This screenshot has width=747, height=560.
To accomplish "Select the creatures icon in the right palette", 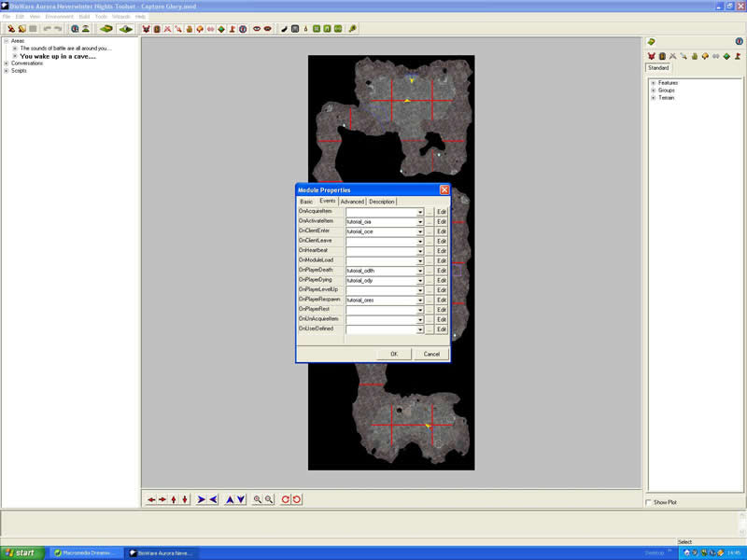I will coord(651,56).
